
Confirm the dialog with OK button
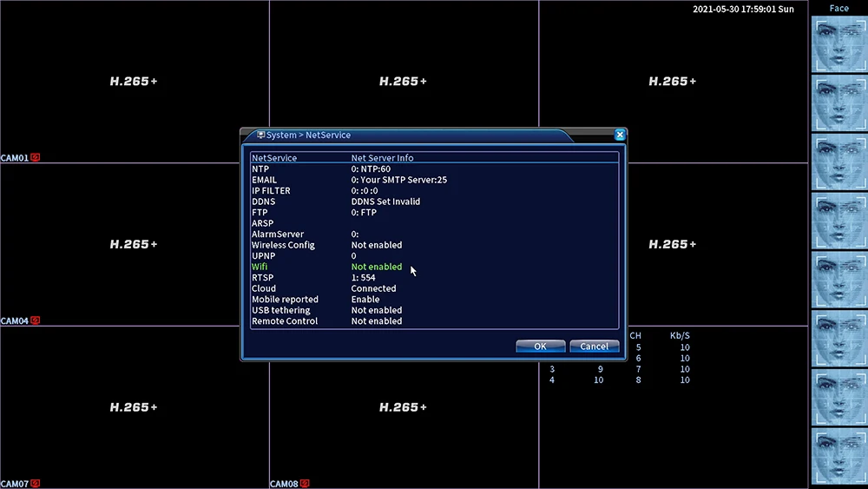click(x=540, y=346)
